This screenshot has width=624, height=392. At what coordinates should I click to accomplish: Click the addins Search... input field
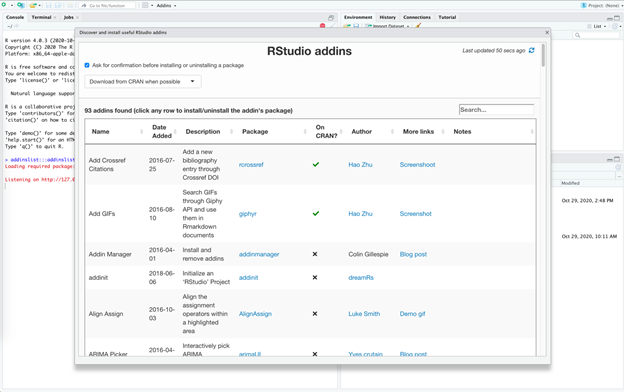click(x=496, y=109)
